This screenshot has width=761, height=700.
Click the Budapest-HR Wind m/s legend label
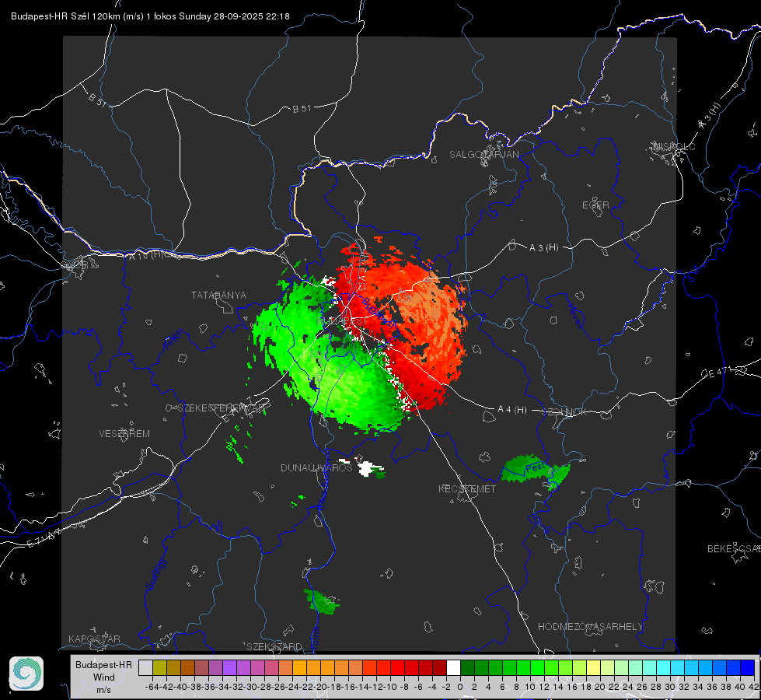[x=104, y=677]
